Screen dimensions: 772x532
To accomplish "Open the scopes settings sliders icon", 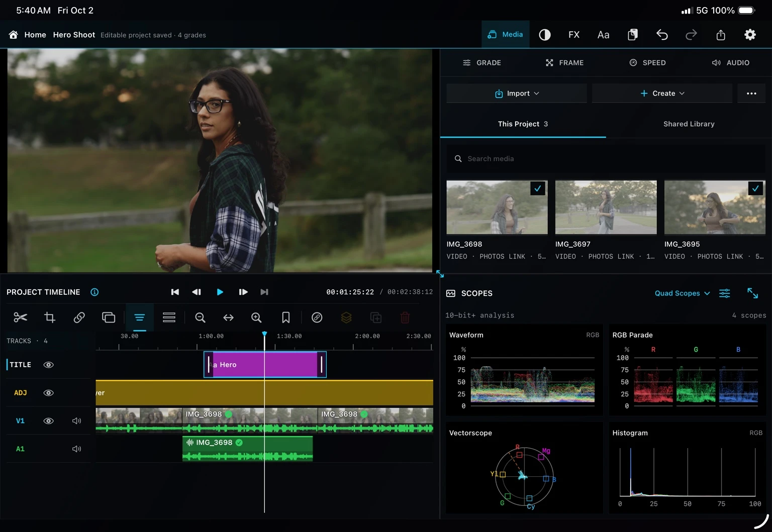I will tap(725, 293).
